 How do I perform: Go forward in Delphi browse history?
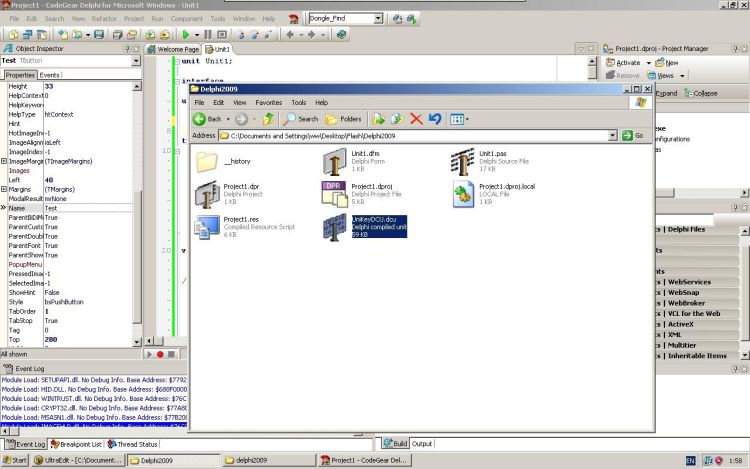coord(311,34)
